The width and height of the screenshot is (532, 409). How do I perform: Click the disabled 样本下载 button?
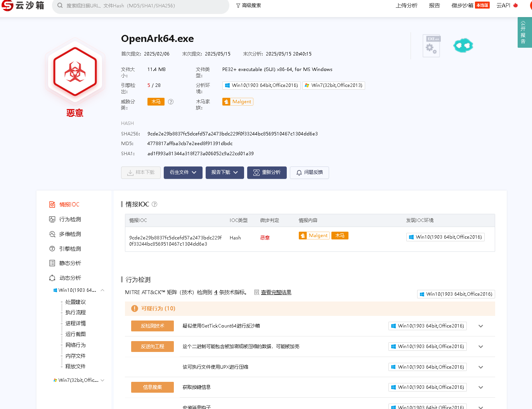pyautogui.click(x=141, y=173)
